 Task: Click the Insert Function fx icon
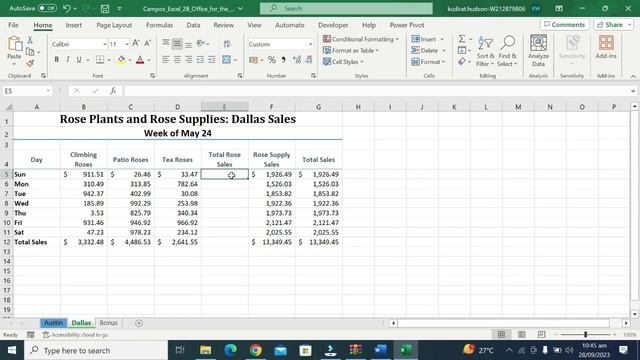113,91
